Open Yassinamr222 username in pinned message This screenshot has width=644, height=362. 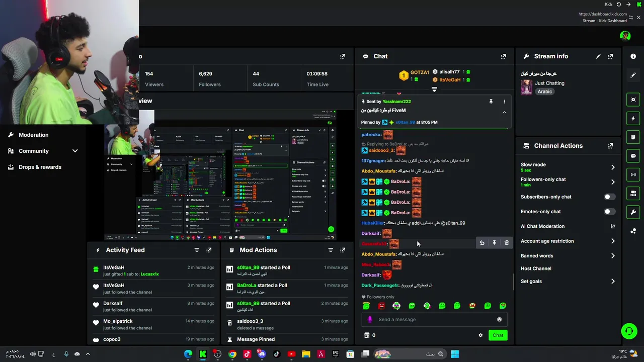(396, 102)
